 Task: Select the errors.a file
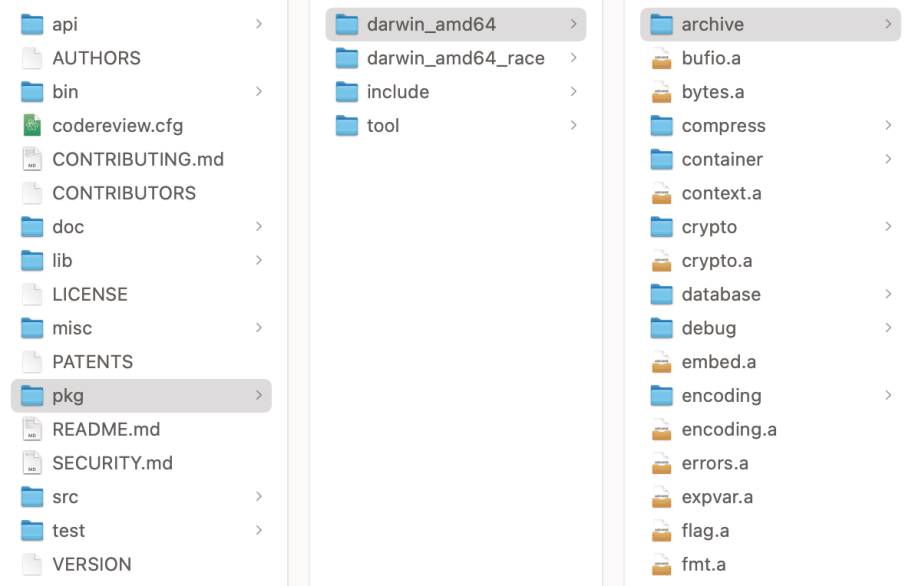(x=770, y=463)
